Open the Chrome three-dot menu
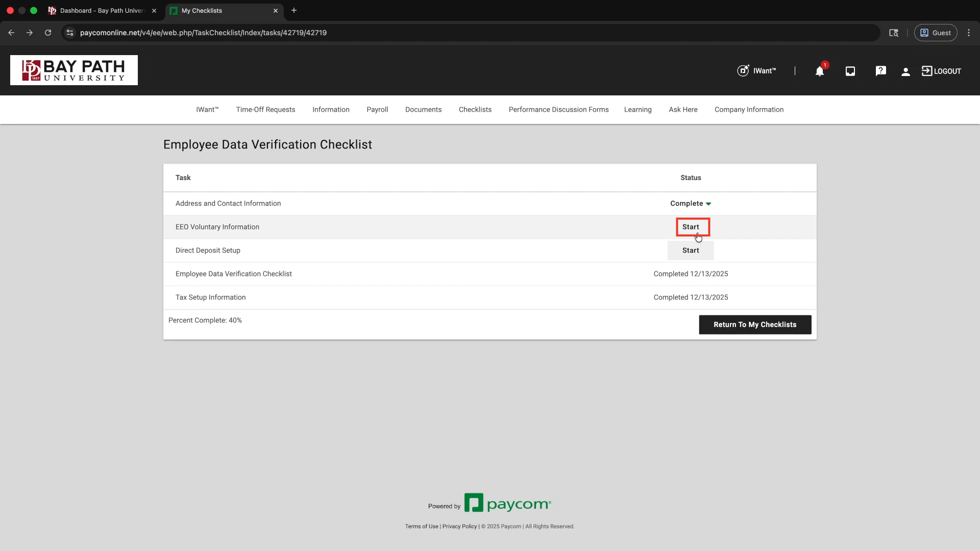 (969, 33)
